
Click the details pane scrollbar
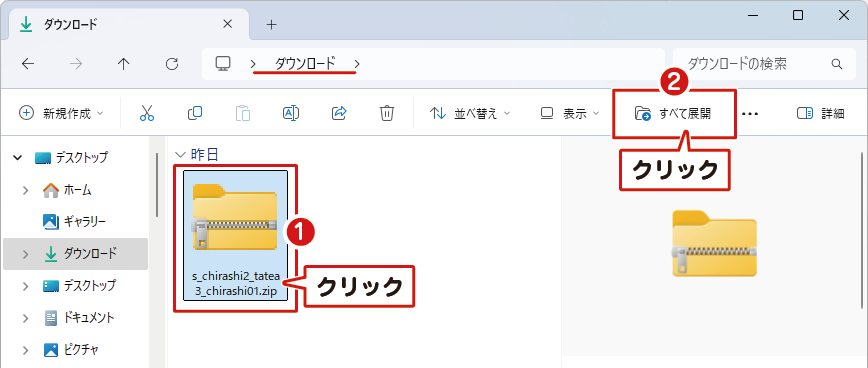[x=862, y=229]
